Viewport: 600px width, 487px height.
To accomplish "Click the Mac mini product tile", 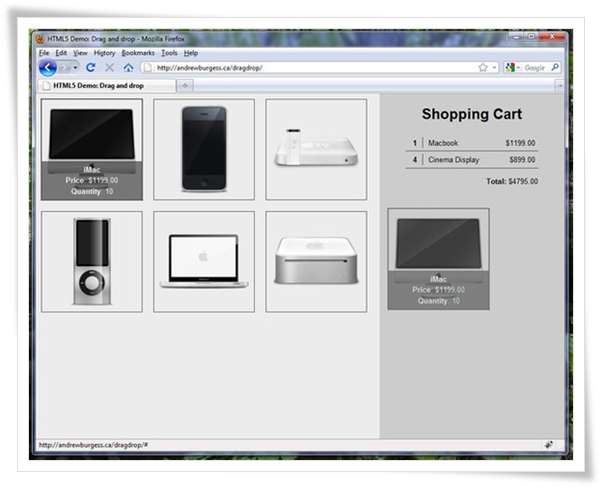I will [316, 262].
